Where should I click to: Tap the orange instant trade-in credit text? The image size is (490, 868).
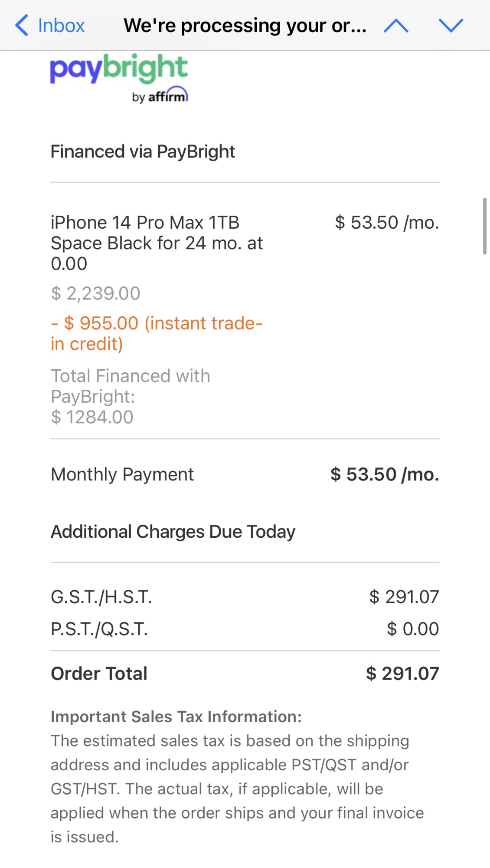coord(157,333)
